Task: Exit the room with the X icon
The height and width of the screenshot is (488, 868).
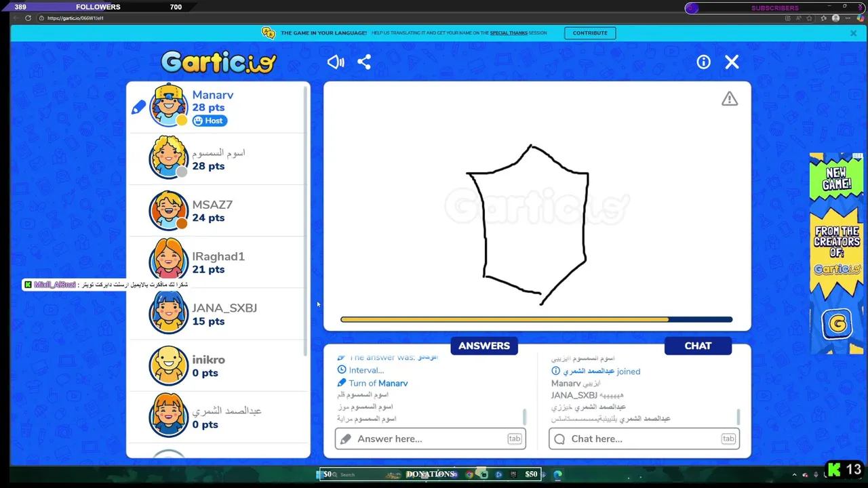Action: pyautogui.click(x=732, y=62)
